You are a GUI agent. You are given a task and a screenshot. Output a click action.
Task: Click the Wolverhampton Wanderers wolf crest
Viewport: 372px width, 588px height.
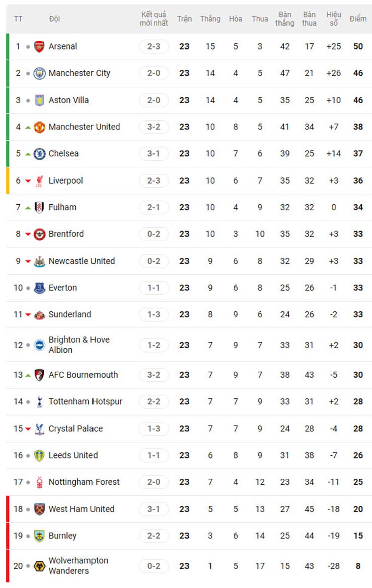click(39, 566)
